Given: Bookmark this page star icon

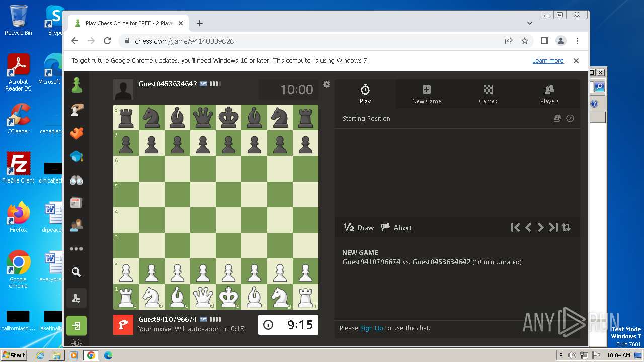Looking at the screenshot, I should (524, 41).
